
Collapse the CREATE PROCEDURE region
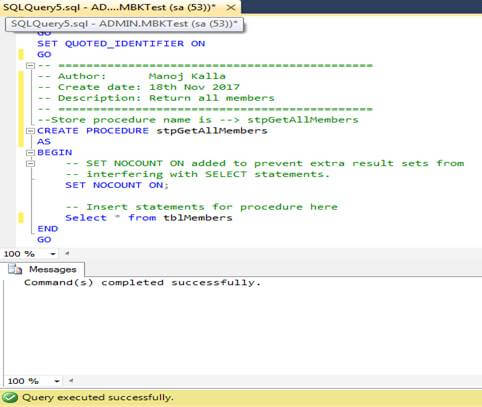click(x=31, y=131)
